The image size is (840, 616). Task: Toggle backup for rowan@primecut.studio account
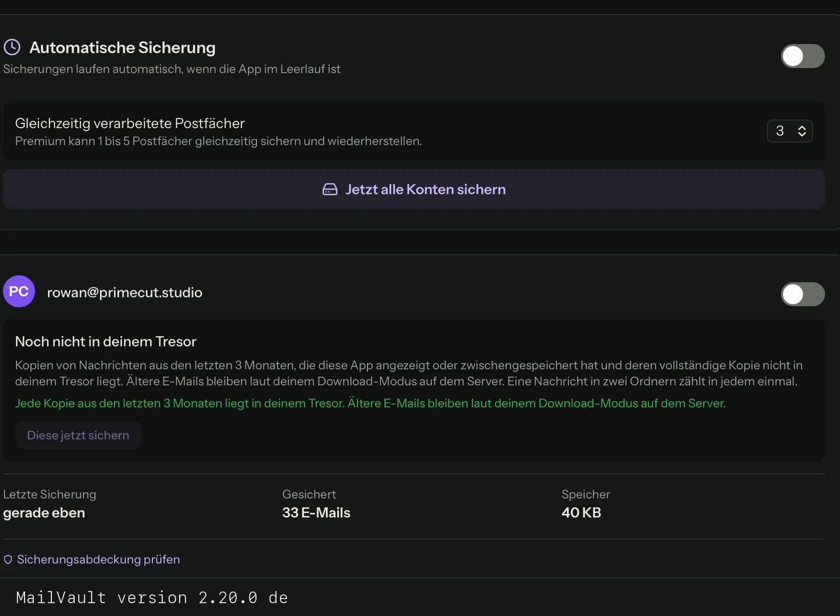(803, 294)
